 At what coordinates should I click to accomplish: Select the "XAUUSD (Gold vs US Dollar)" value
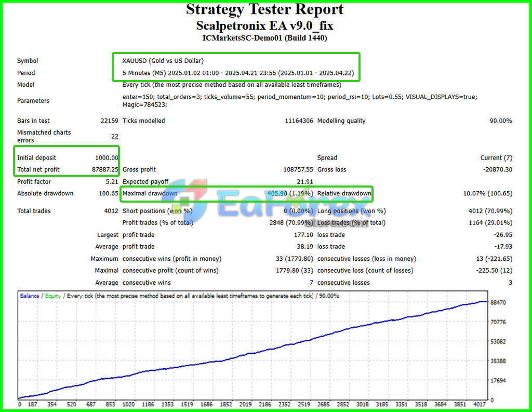pos(163,61)
